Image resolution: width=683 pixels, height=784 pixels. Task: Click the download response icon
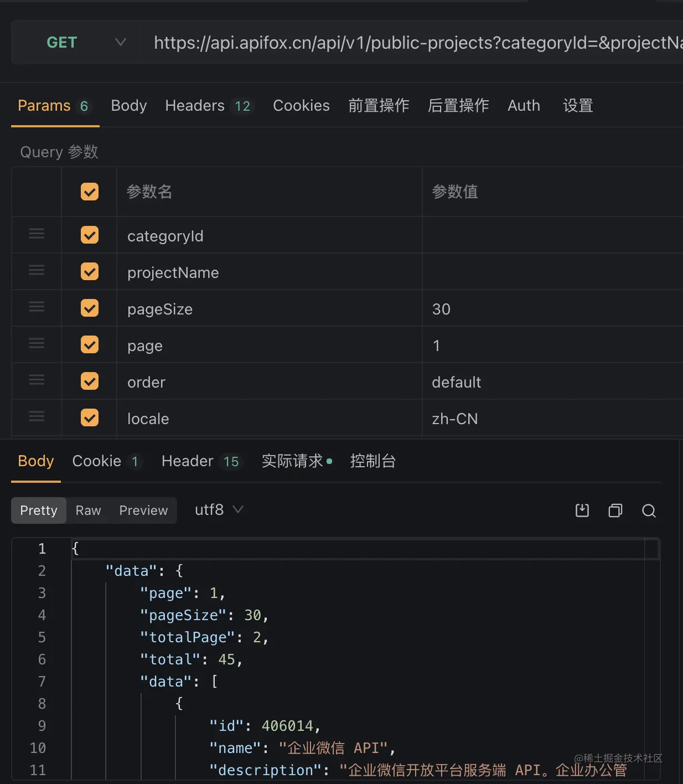pyautogui.click(x=582, y=510)
